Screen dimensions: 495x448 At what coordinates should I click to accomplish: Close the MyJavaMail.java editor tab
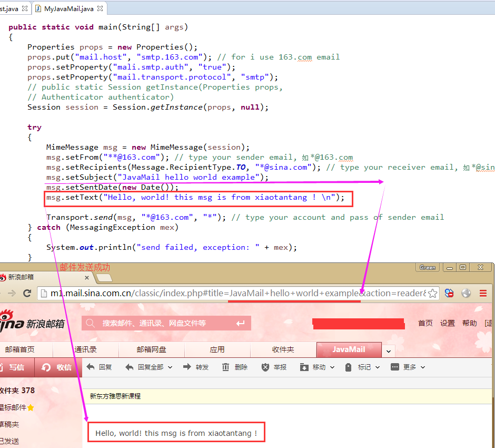click(x=100, y=8)
